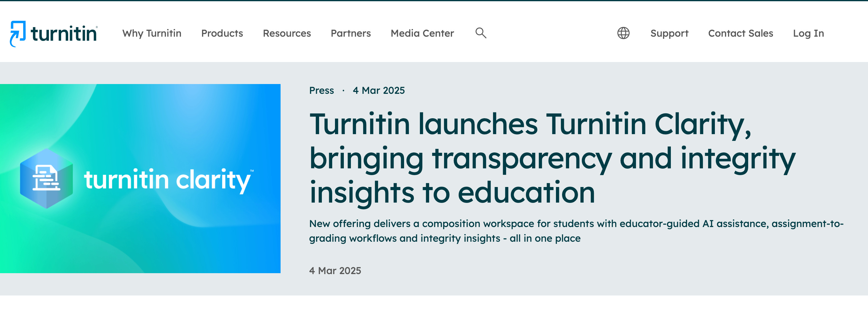Go to the Media Center
Viewport: 868px width, 319px height.
(422, 33)
